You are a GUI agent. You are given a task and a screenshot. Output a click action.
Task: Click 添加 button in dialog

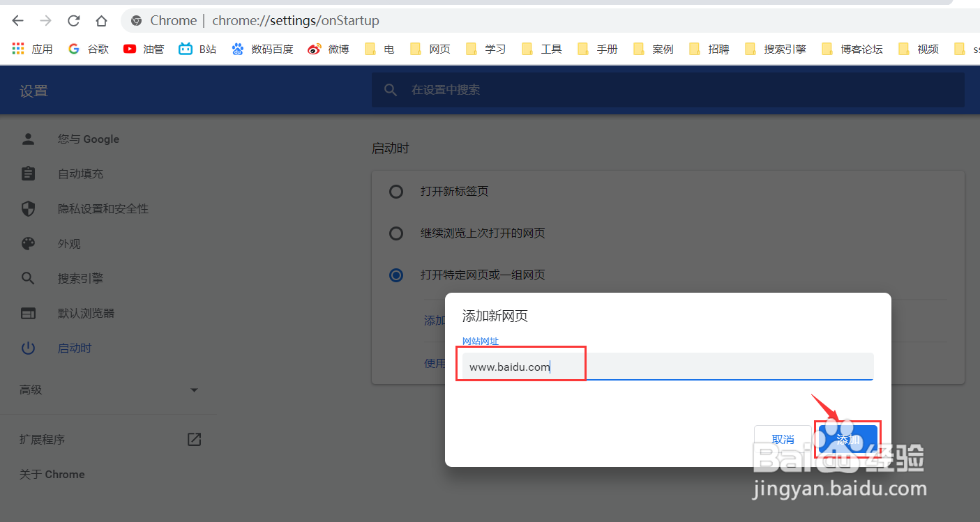tap(848, 440)
